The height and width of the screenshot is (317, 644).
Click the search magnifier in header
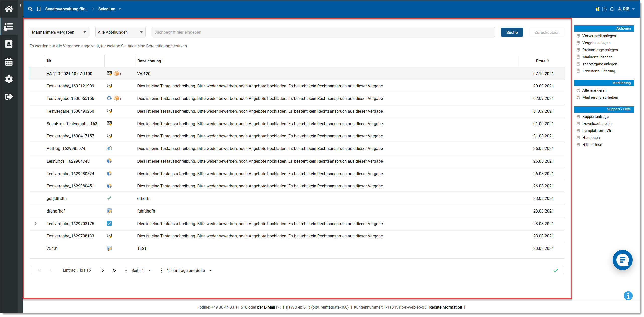pyautogui.click(x=30, y=9)
